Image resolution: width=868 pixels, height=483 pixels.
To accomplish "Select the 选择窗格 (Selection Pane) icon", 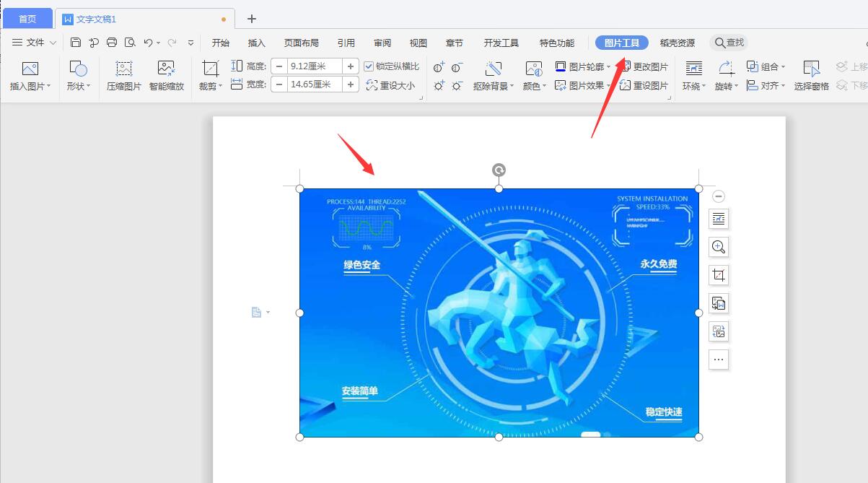I will (810, 75).
